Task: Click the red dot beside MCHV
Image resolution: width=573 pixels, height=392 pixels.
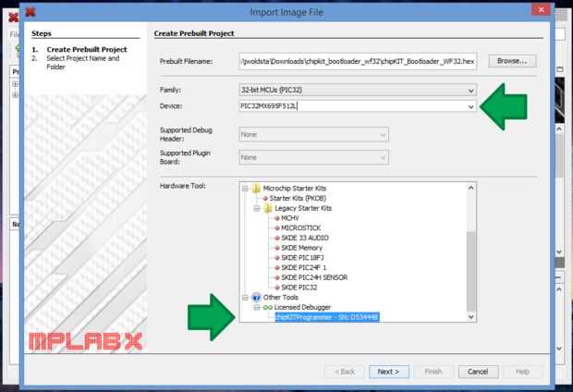Action: (277, 218)
